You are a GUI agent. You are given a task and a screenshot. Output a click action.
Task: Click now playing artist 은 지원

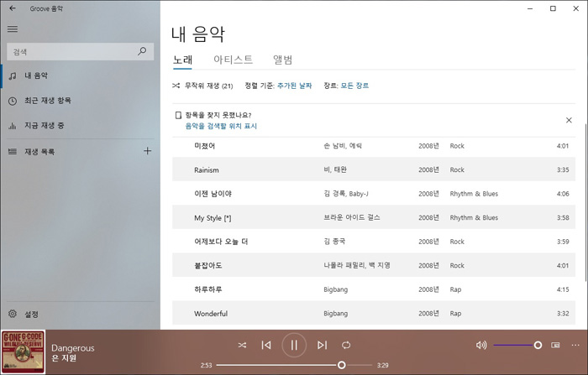[x=64, y=358]
